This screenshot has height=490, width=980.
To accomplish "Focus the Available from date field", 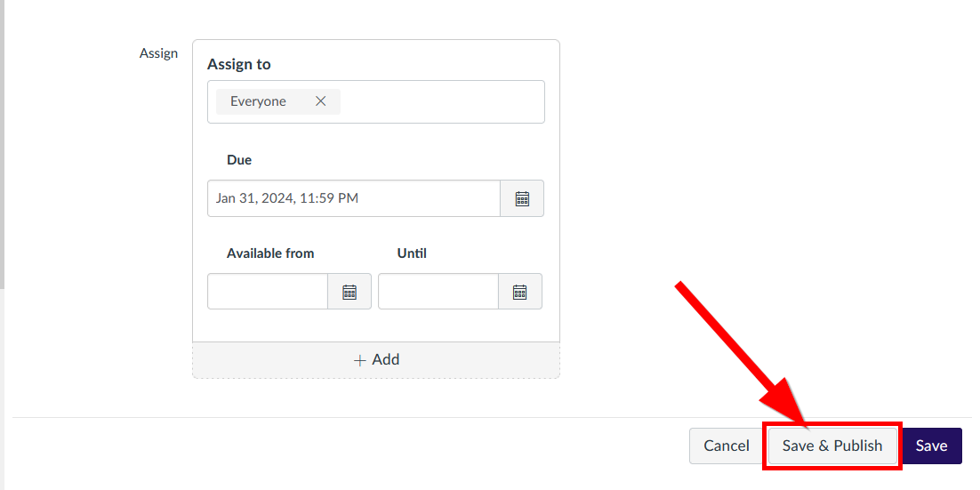I will pyautogui.click(x=268, y=292).
